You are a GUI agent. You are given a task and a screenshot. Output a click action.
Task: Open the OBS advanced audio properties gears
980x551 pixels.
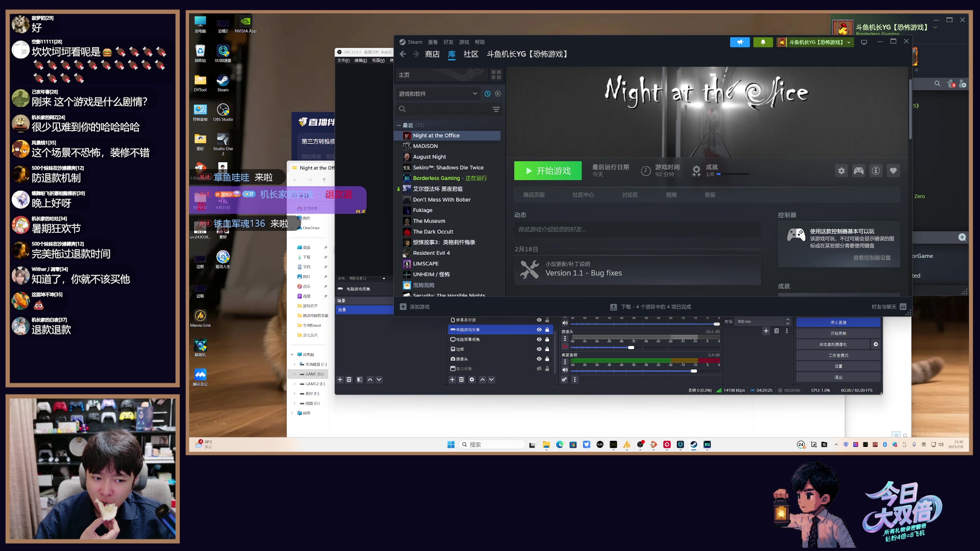(564, 380)
